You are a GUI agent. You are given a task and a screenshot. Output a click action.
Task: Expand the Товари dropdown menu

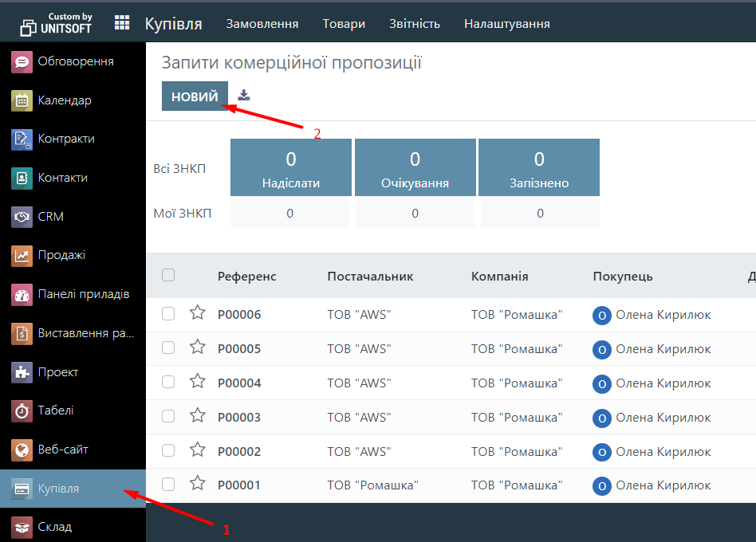click(344, 24)
